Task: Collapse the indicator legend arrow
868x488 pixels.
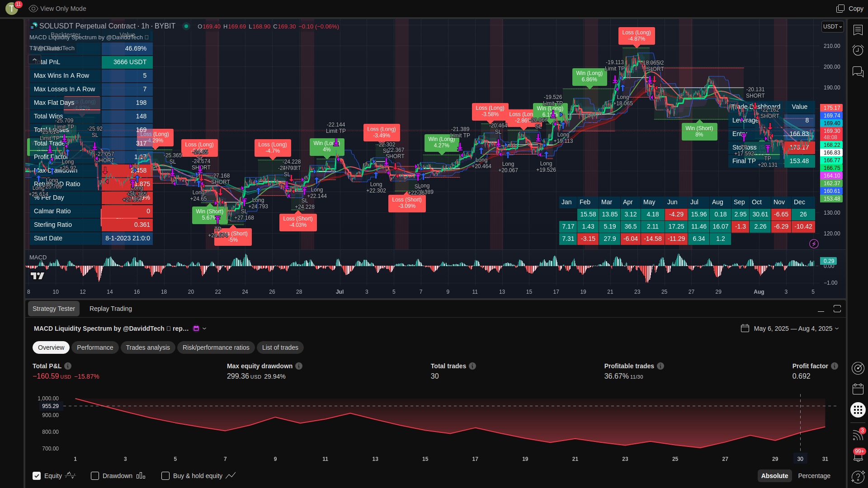Action: click(x=34, y=59)
